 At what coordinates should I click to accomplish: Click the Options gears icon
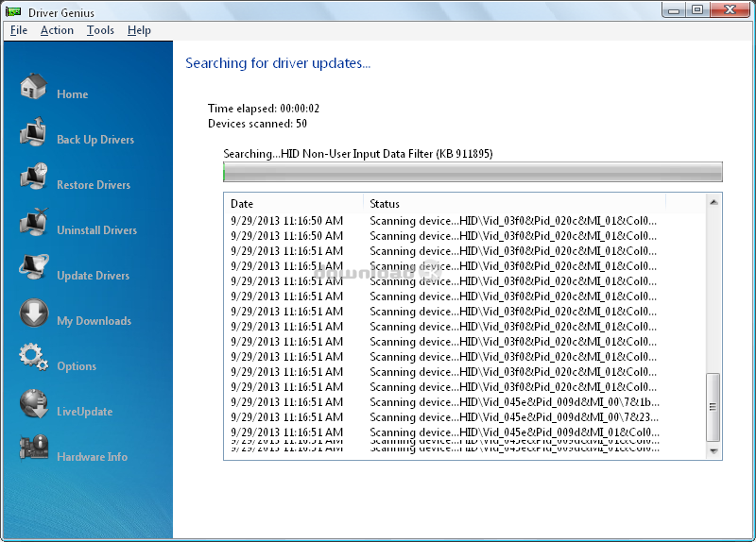(x=33, y=357)
